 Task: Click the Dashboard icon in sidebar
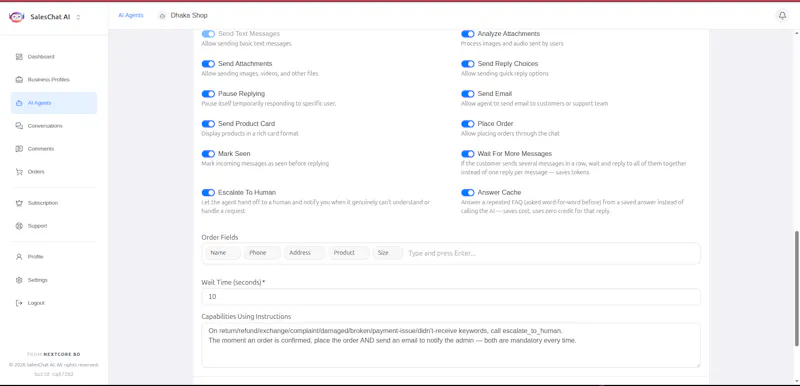pyautogui.click(x=19, y=57)
